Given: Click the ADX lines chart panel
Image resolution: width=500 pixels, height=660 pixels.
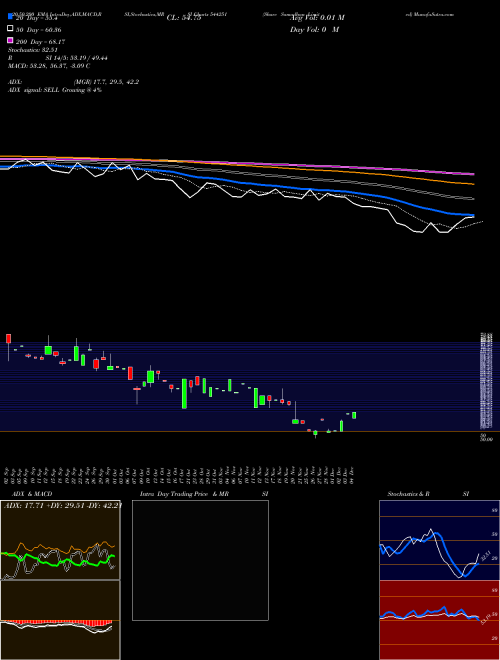Looking at the screenshot, I should (60, 540).
